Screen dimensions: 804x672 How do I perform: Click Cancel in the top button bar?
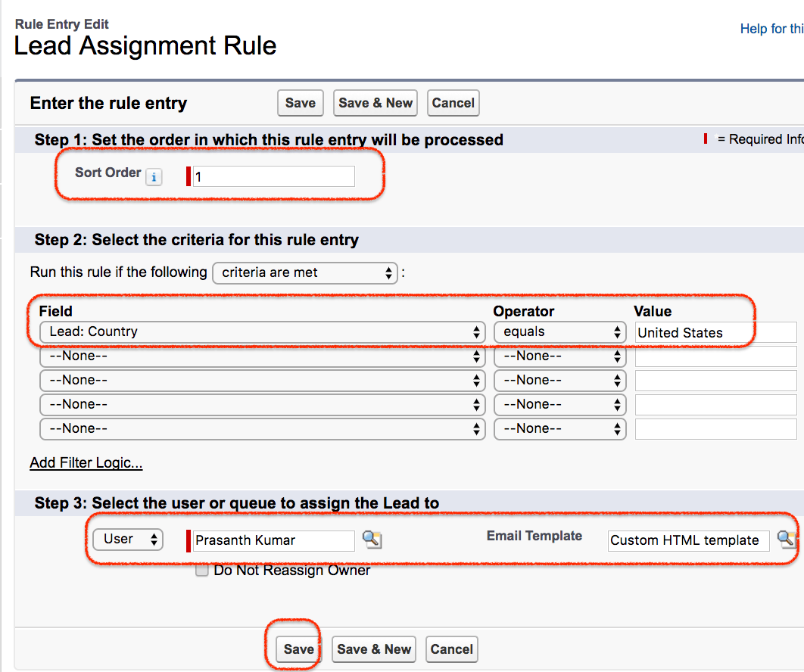pos(453,103)
